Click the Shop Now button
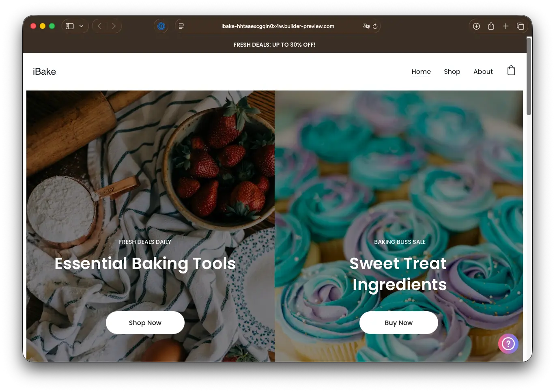 click(x=145, y=323)
